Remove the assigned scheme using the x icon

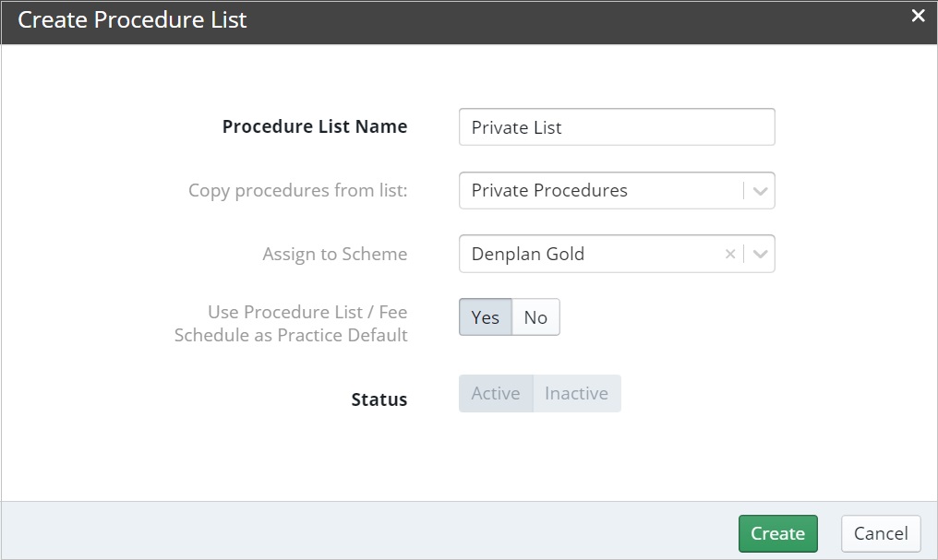[x=729, y=254]
